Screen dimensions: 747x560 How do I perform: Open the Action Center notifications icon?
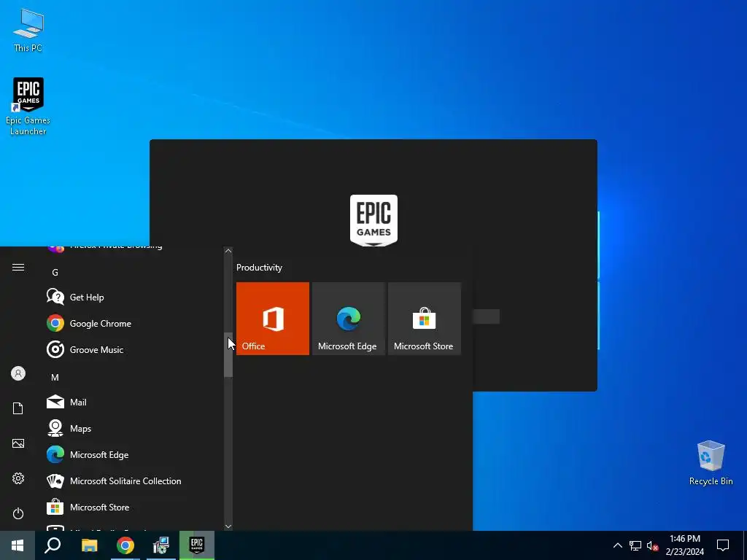pos(723,545)
